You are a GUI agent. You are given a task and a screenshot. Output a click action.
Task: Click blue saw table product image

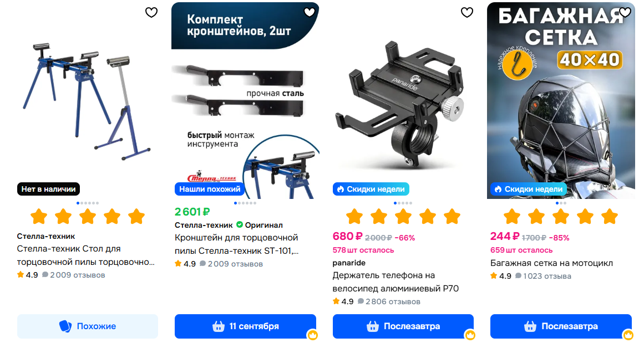[87, 100]
